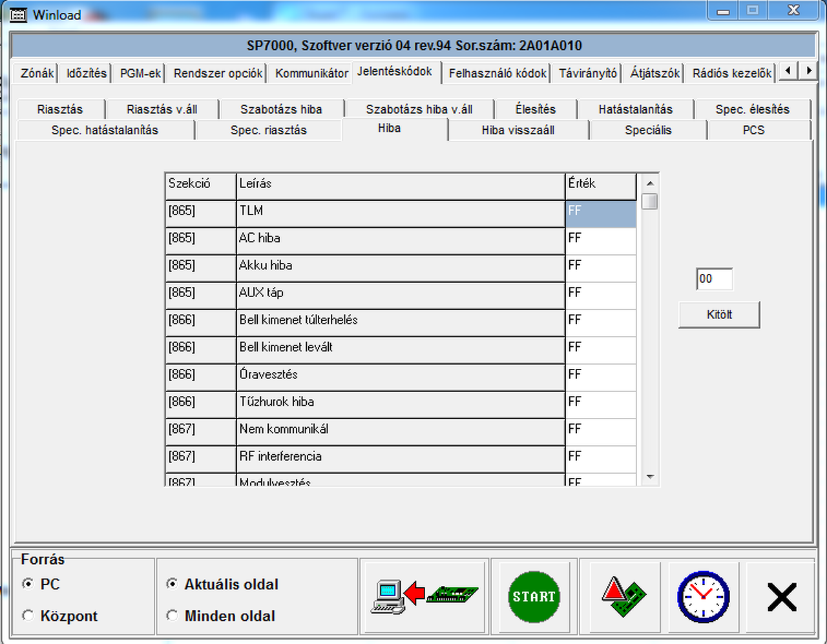Open the Kommunikátor tab
This screenshot has height=644, width=827.
[311, 73]
